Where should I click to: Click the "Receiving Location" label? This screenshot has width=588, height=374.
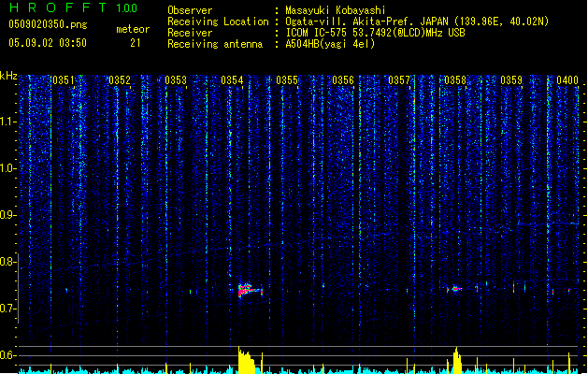pos(218,22)
